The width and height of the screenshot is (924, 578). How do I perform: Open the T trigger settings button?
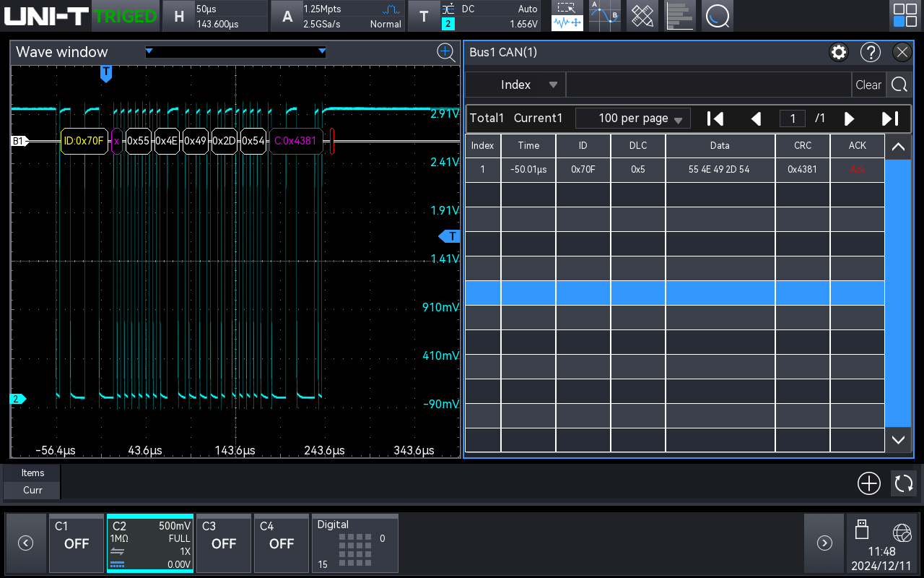474,16
